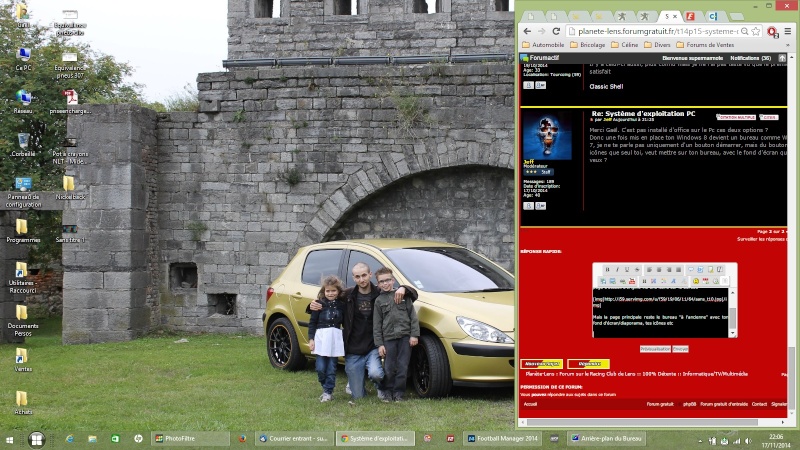Insert YouTube video in reply editor
The width and height of the screenshot is (800, 450).
tap(632, 281)
